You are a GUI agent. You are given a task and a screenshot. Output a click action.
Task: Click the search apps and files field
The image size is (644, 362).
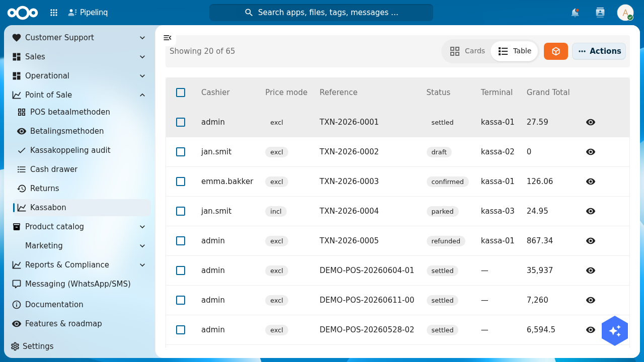[321, 13]
